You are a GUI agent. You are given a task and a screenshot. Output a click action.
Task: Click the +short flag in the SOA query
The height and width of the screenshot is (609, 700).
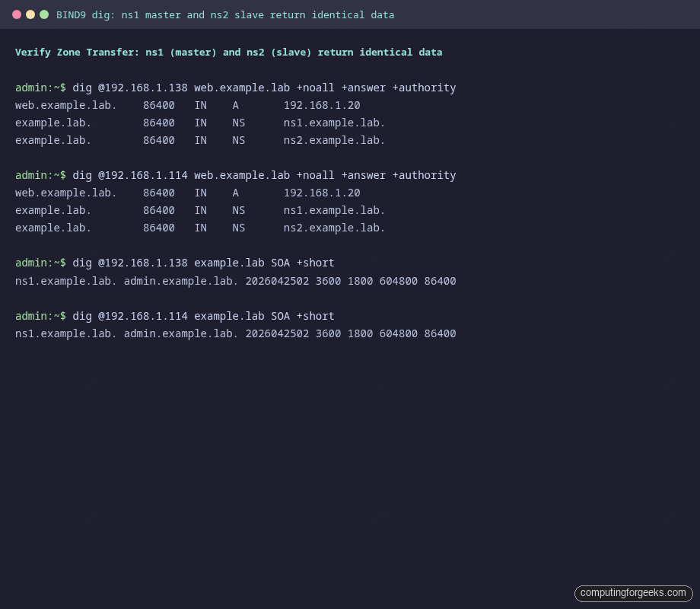point(317,263)
